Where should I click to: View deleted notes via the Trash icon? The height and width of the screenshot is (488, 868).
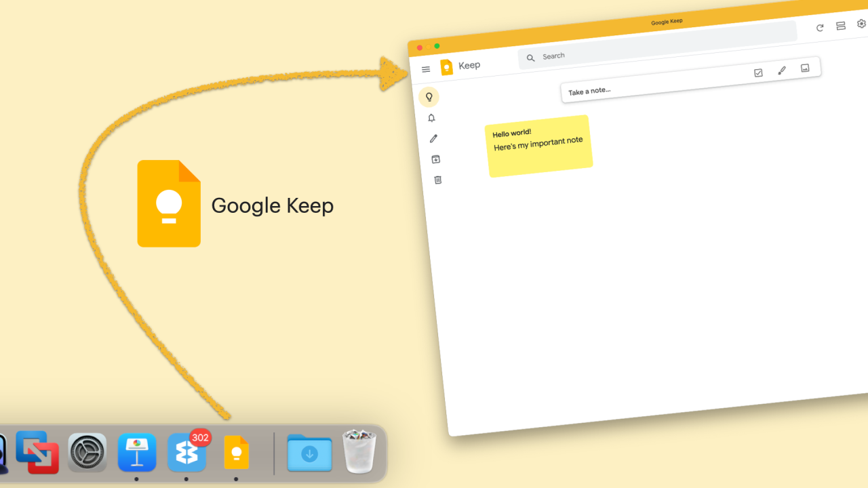[x=437, y=180]
